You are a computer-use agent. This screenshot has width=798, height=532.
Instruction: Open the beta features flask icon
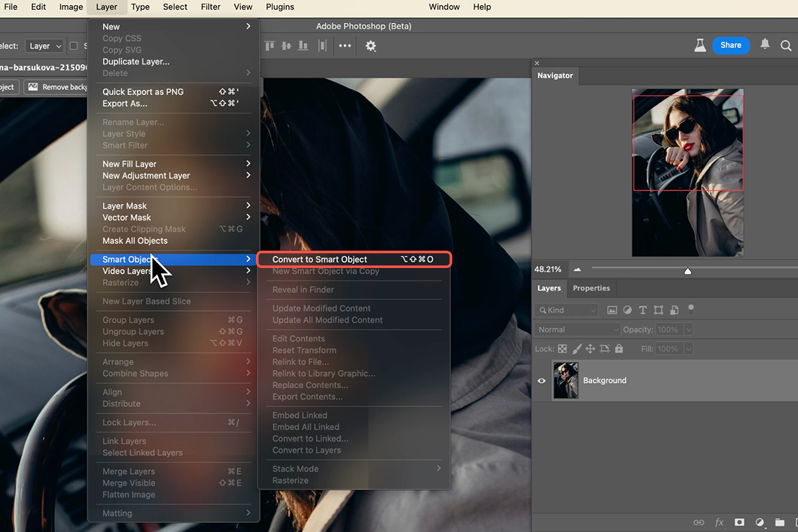700,45
